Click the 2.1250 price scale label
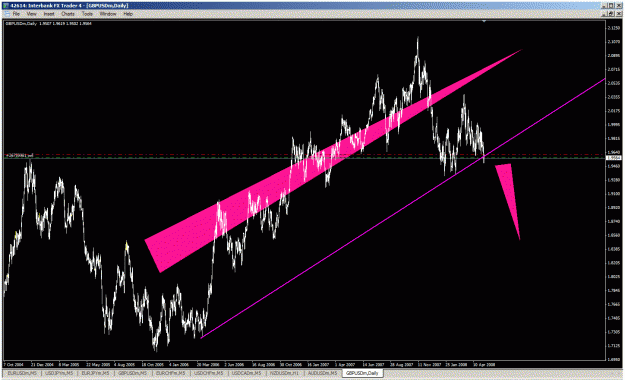The height and width of the screenshot is (380, 625). [613, 28]
